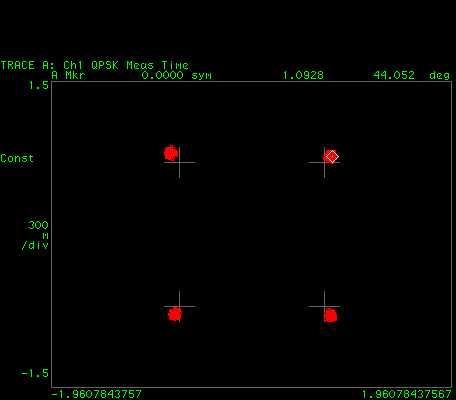Click the upper-left red constellation cluster
This screenshot has height=400, width=456.
(x=171, y=153)
